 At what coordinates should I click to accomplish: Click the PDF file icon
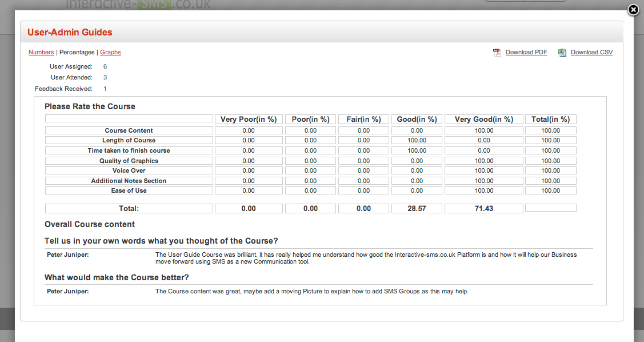pyautogui.click(x=497, y=52)
